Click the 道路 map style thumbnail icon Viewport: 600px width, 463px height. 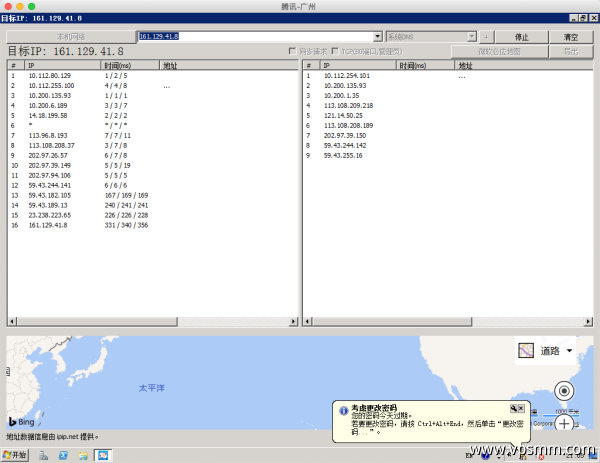click(526, 351)
